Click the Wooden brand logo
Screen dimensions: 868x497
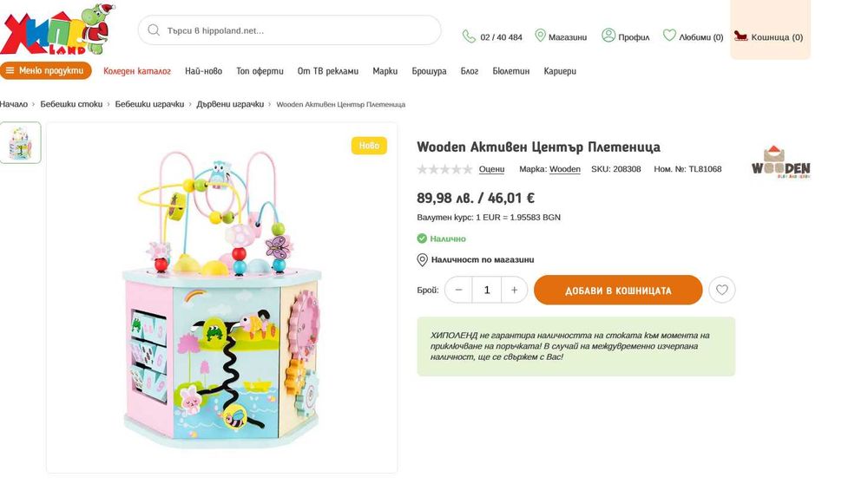pyautogui.click(x=780, y=162)
